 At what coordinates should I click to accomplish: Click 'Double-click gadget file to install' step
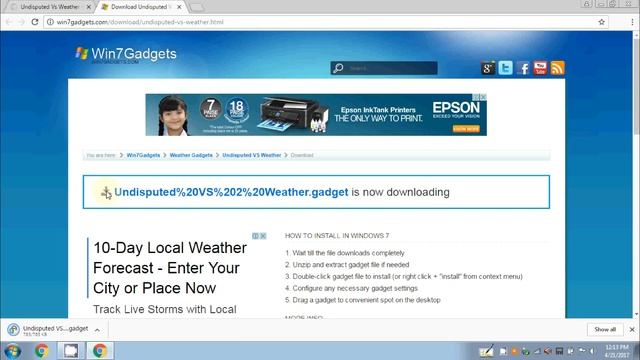(407, 277)
